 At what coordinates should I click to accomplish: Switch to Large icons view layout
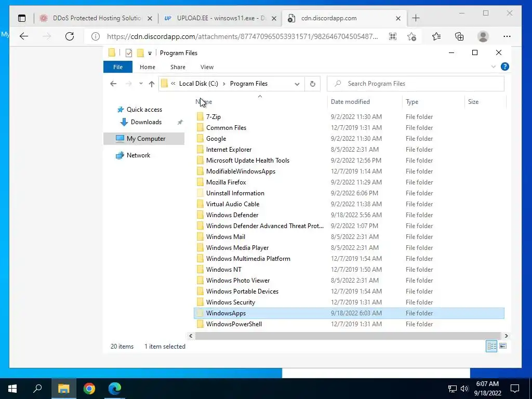[503, 346]
